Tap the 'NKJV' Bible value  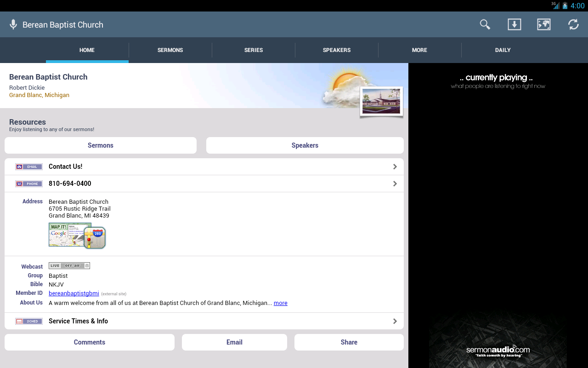pos(56,285)
